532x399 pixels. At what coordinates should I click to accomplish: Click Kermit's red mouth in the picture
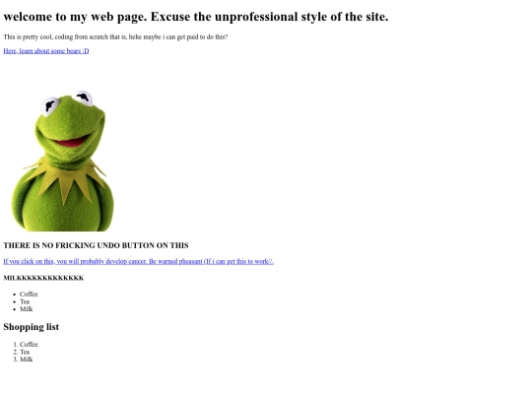point(71,142)
